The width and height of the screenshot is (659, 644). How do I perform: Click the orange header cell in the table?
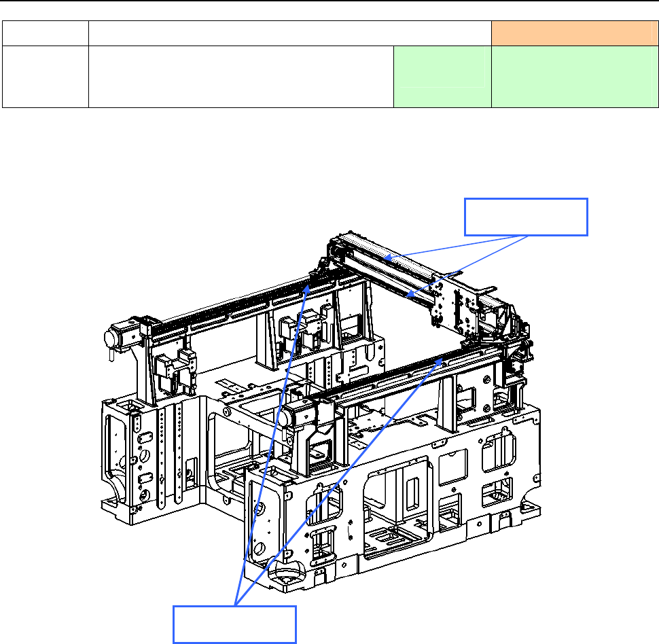575,33
